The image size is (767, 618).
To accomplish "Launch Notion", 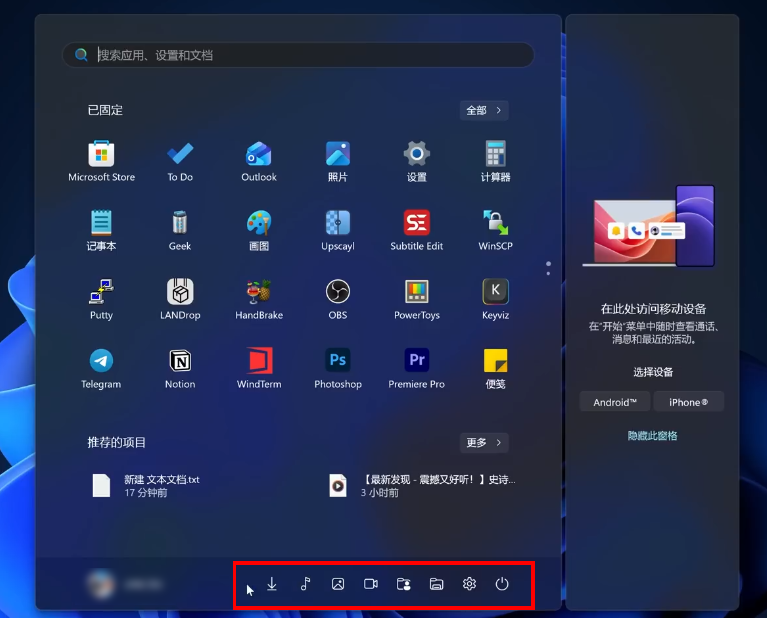I will 180,368.
